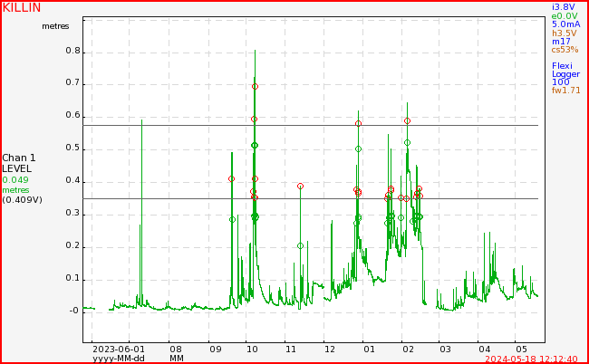Select the green marker on the September spike
The image size is (589, 364).
pos(232,220)
